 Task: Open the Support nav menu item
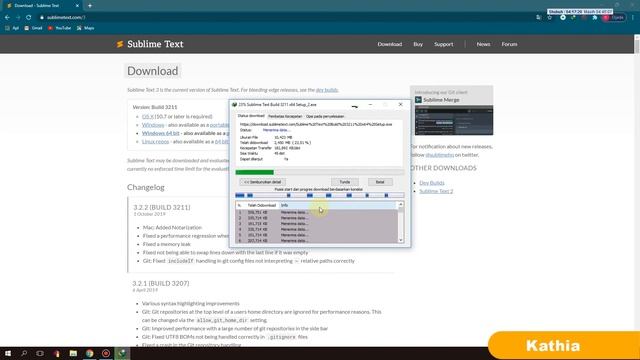pyautogui.click(x=443, y=44)
